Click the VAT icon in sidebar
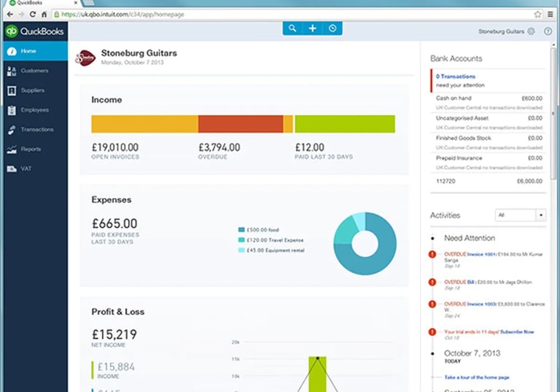Image resolution: width=560 pixels, height=392 pixels. tap(12, 169)
